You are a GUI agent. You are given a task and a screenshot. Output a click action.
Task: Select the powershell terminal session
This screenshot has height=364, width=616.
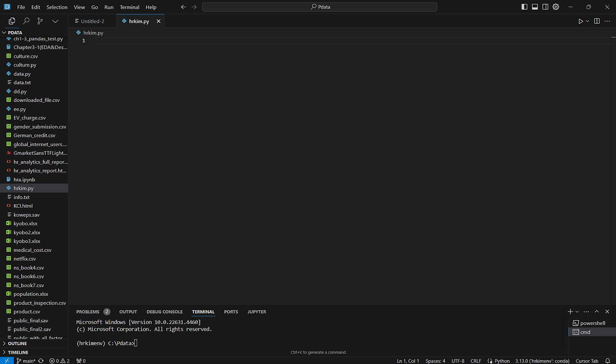[x=591, y=323]
